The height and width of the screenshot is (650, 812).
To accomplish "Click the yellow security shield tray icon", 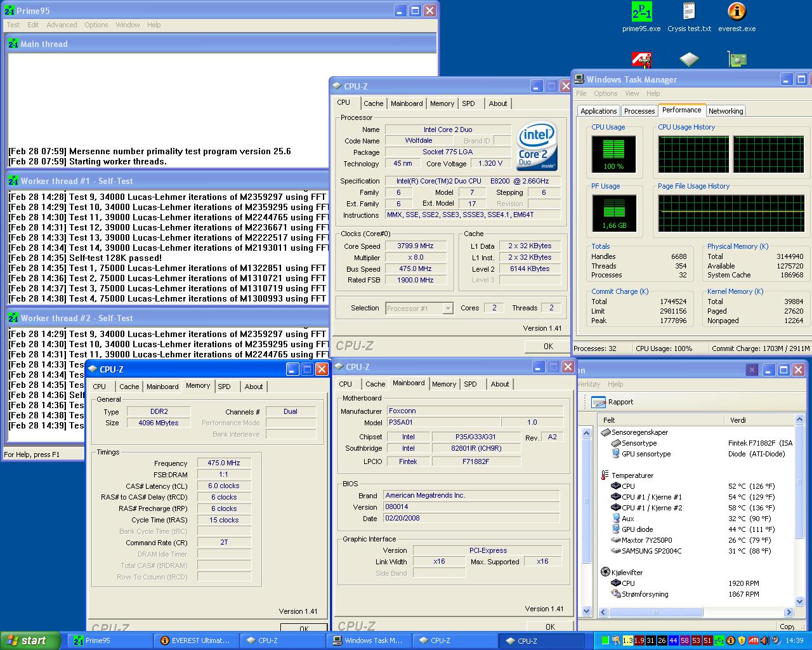I will tap(741, 640).
